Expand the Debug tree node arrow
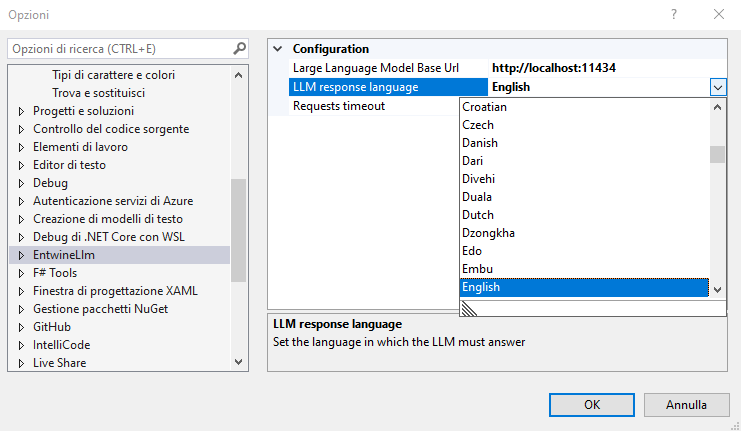This screenshot has height=431, width=741. pos(21,183)
